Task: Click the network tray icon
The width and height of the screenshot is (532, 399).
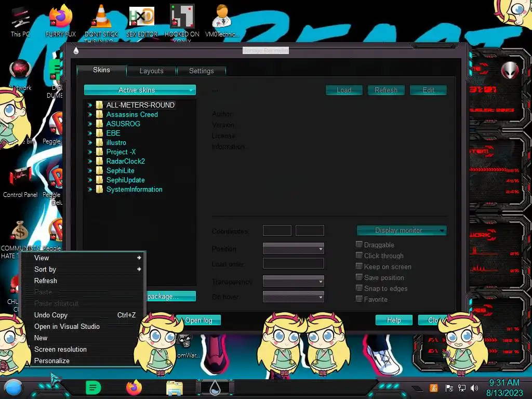Action: pyautogui.click(x=462, y=388)
